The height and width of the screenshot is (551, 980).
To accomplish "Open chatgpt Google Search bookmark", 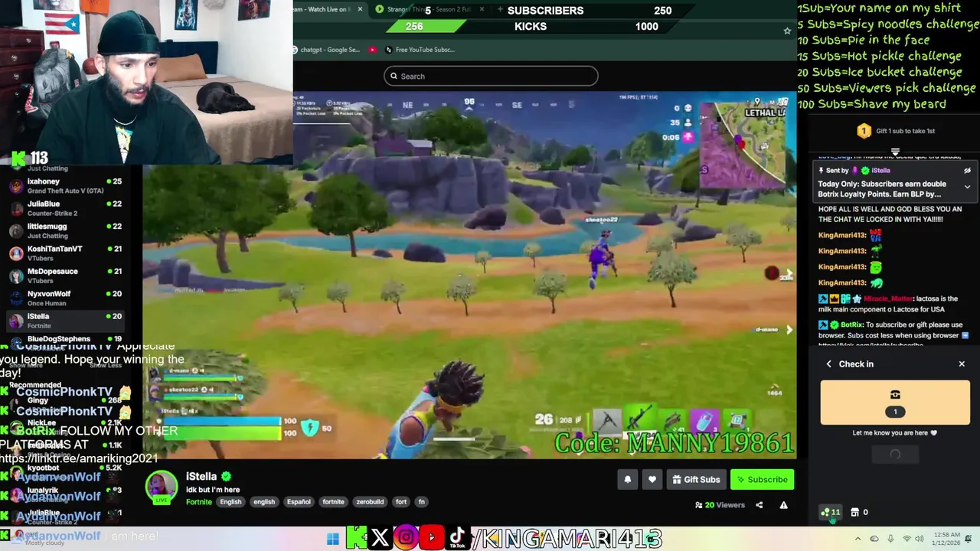I will point(328,50).
